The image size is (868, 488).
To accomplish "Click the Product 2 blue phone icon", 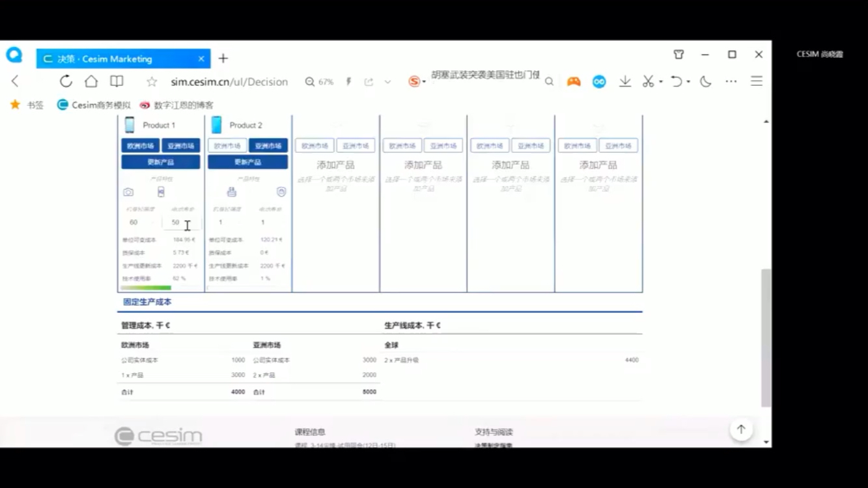I will pos(216,125).
